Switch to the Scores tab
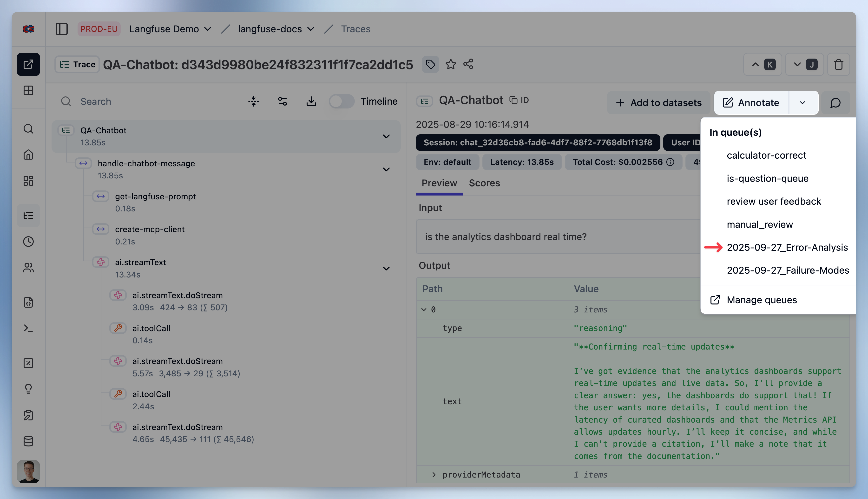Viewport: 868px width, 499px height. click(484, 183)
